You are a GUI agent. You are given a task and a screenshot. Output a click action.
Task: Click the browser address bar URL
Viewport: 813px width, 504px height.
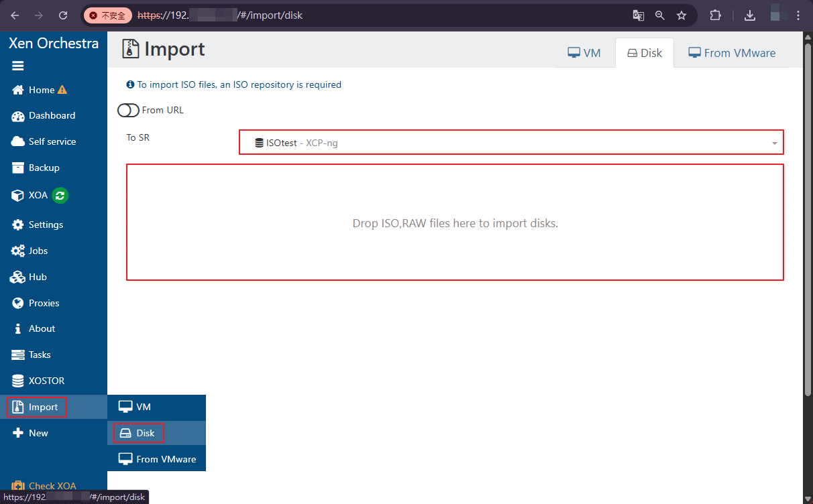(x=220, y=15)
